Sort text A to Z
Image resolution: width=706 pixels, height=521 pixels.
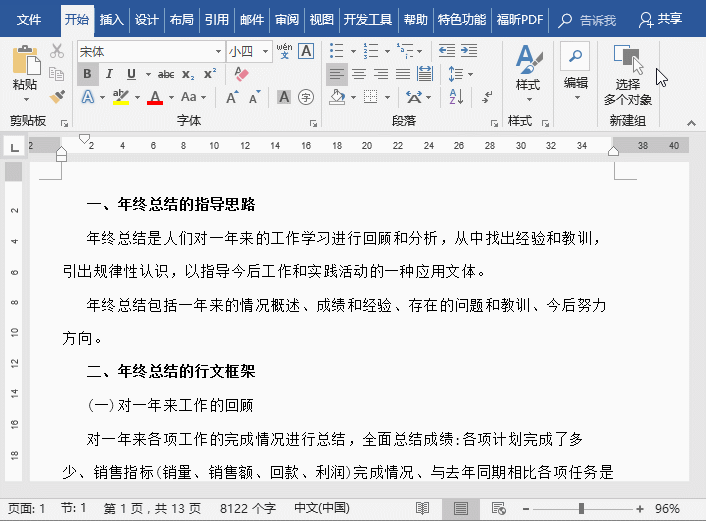pos(456,97)
